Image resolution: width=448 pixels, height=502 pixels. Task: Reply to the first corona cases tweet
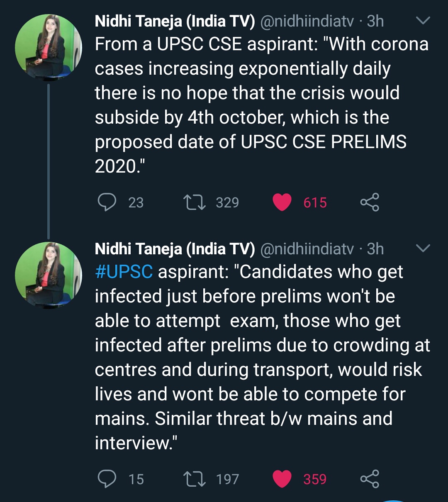[x=107, y=202]
